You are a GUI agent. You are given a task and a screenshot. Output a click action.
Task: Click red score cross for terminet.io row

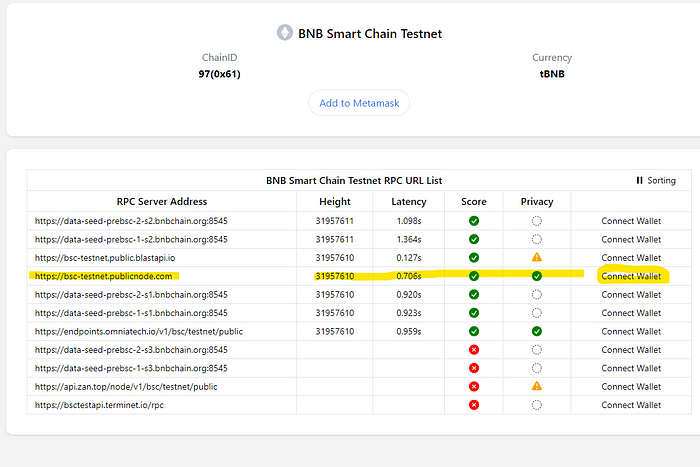coord(474,405)
